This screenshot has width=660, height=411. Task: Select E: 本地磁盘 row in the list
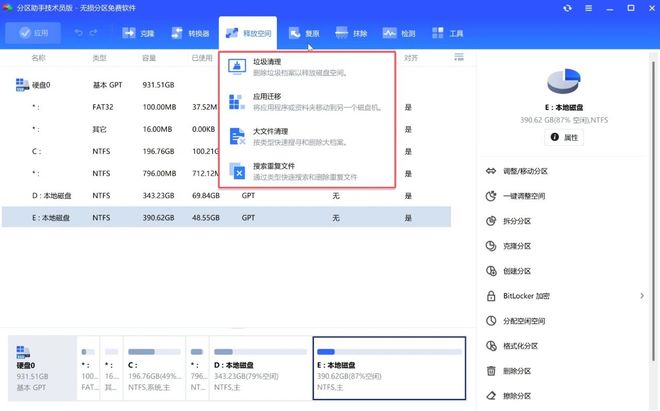pos(226,218)
